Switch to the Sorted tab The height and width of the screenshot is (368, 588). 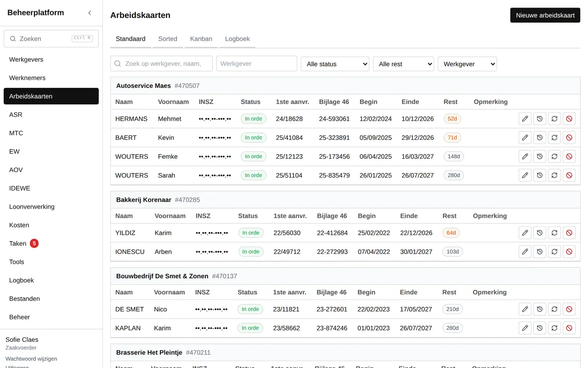click(x=168, y=39)
